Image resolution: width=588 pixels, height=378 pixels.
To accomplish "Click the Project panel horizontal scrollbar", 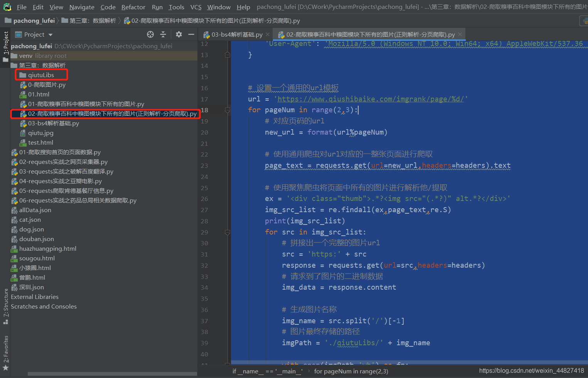I will click(112, 374).
